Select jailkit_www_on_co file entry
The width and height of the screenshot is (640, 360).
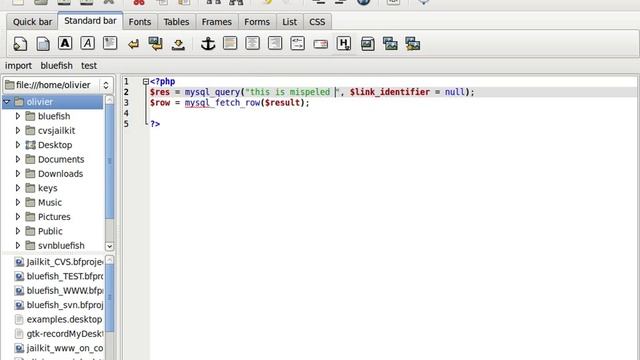(x=58, y=348)
